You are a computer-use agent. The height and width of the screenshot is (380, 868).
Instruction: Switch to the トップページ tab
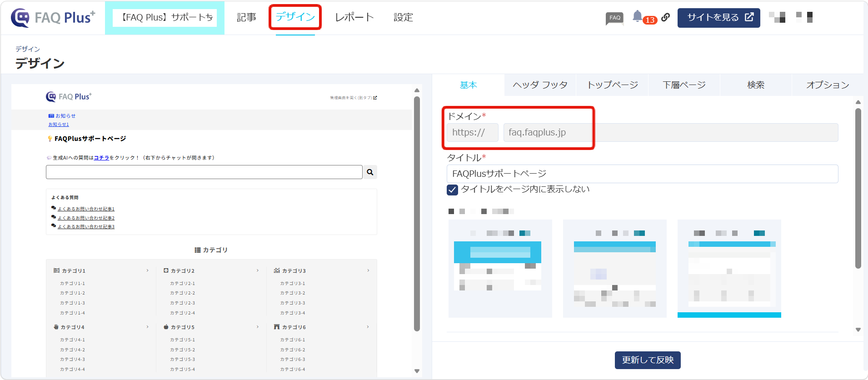coord(612,85)
